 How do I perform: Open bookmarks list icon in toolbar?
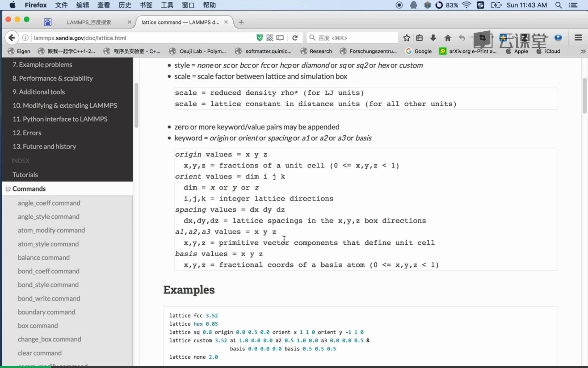420,38
